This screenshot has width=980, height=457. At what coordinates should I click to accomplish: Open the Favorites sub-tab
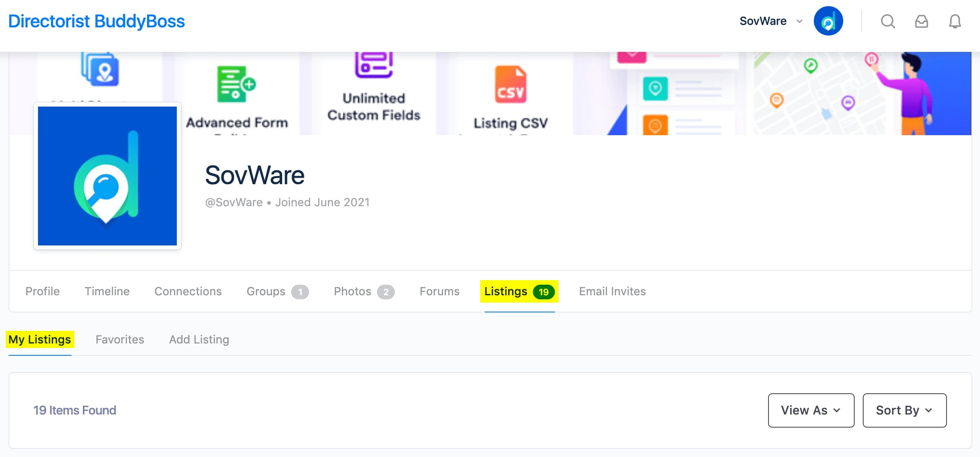pos(120,339)
